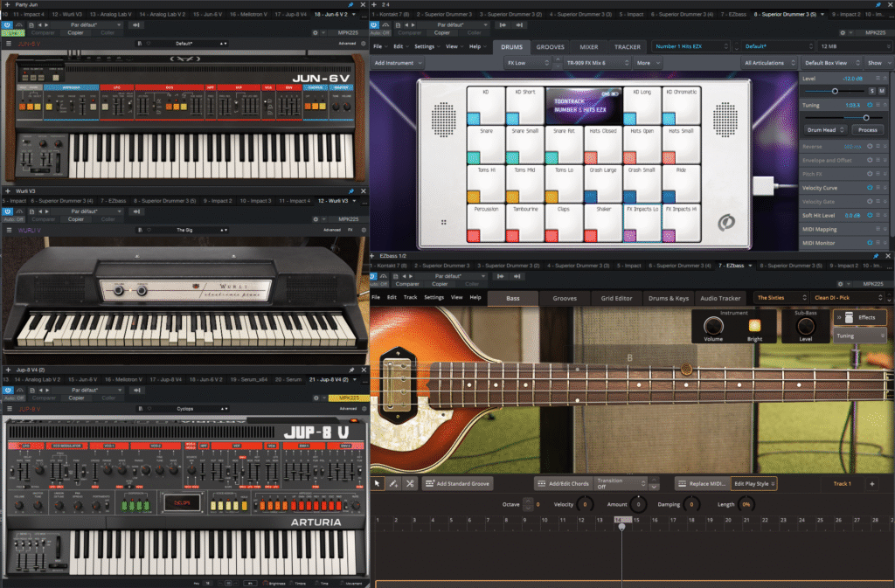This screenshot has height=588, width=895.
Task: Open the Drums & Keys tab
Action: pos(669,298)
